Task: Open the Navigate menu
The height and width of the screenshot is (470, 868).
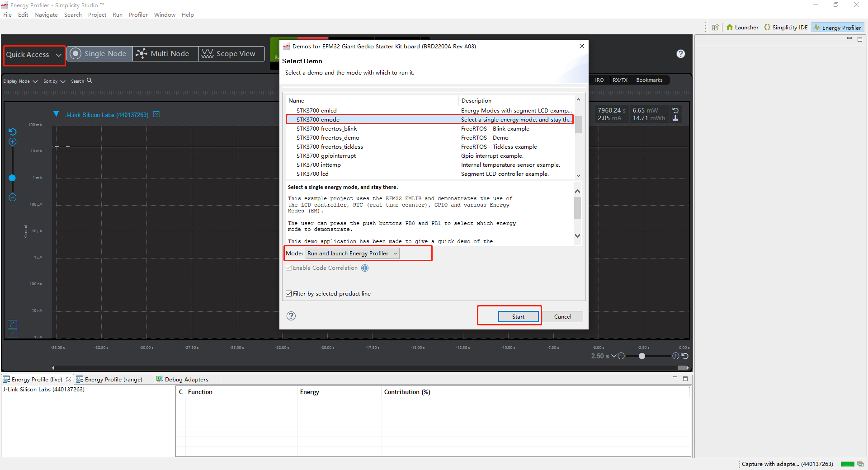Action: tap(46, 15)
